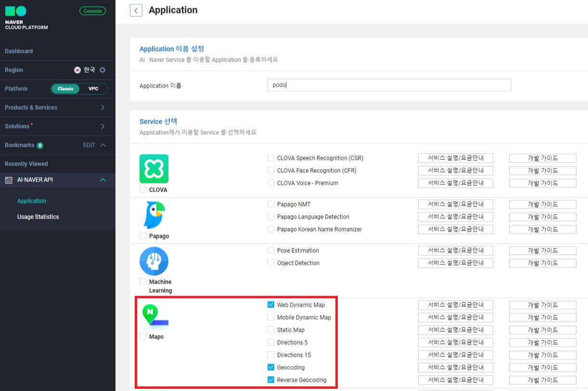
Task: Open 개발 가이드 for Directions 5
Action: tap(543, 342)
